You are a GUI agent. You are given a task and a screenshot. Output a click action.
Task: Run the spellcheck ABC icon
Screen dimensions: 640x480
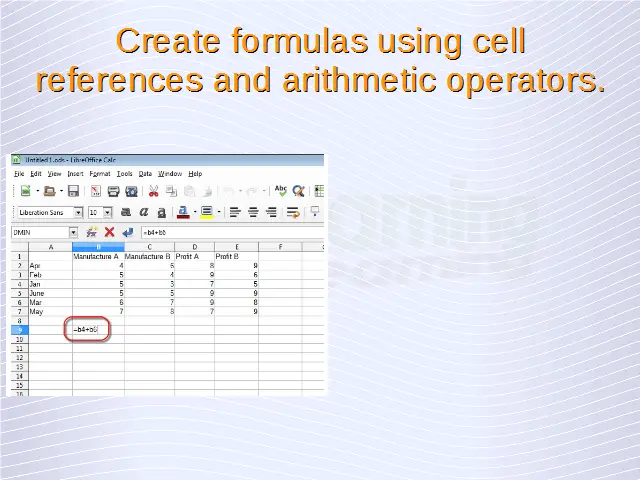281,191
